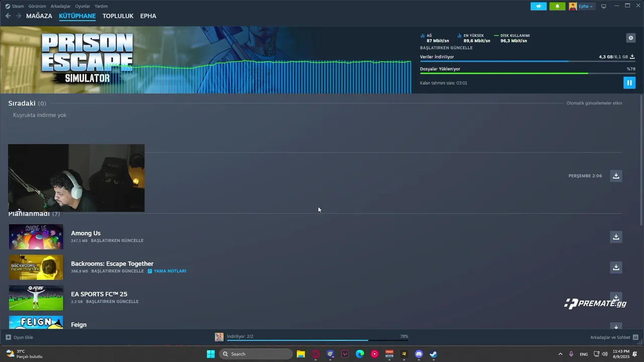
Task: Click the Sıradaki (0) heading
Action: pyautogui.click(x=27, y=103)
